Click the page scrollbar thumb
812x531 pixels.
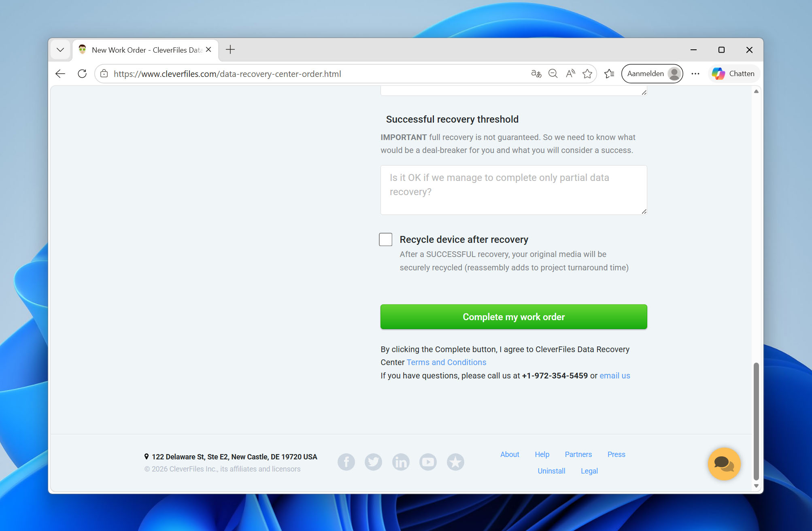click(x=756, y=421)
